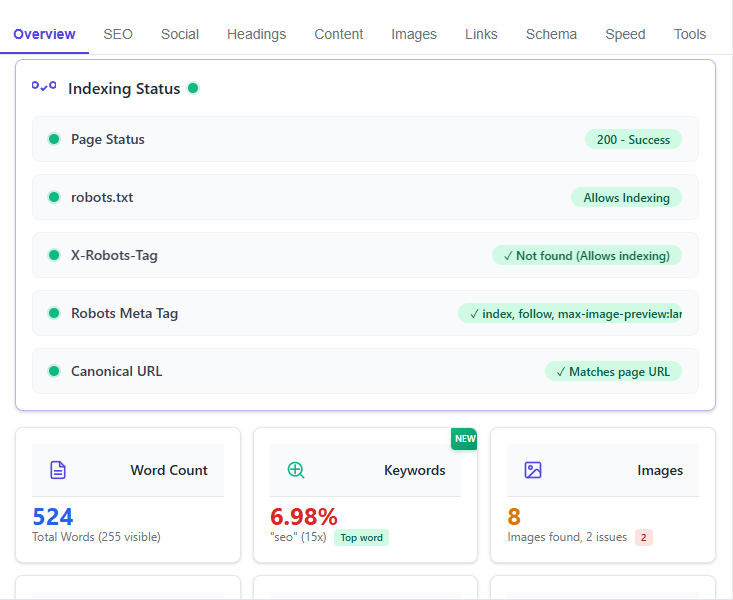Click the 'Canonical URL' row label
Image resolution: width=733 pixels, height=600 pixels.
coord(116,371)
